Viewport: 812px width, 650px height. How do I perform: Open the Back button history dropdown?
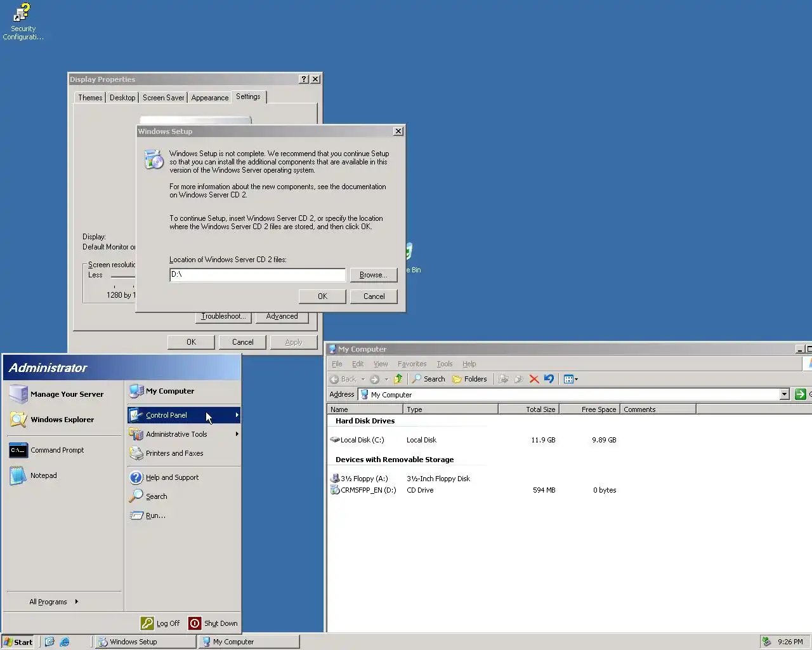(x=363, y=379)
